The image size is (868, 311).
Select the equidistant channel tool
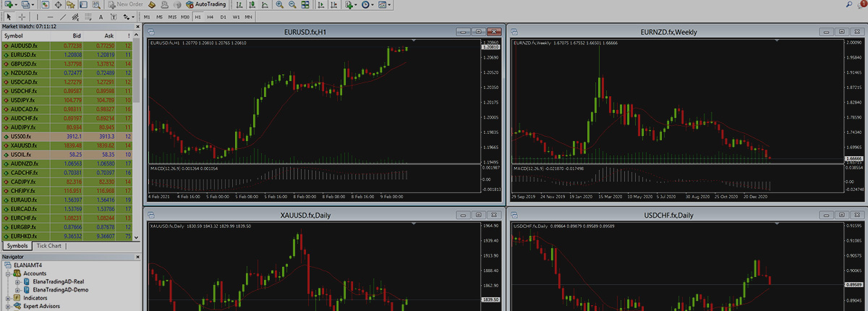point(76,17)
